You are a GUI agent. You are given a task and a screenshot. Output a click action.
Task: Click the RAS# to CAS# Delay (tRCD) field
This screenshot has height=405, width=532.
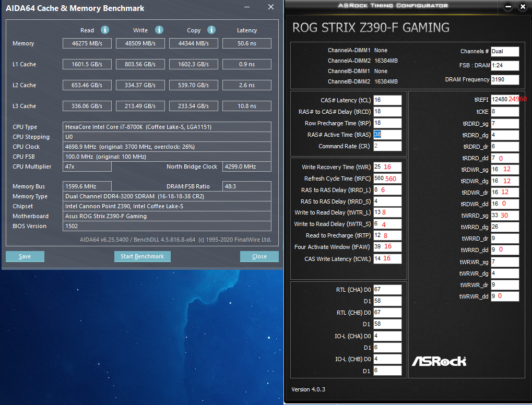click(x=387, y=112)
